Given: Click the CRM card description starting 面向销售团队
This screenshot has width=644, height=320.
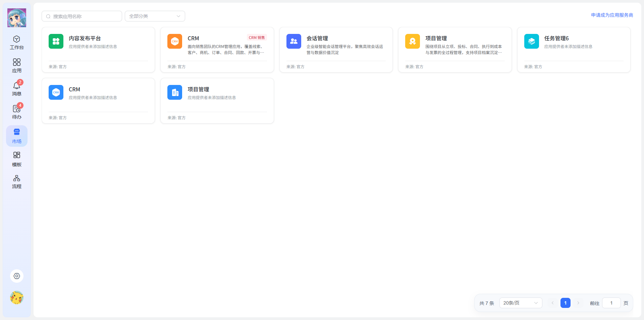Looking at the screenshot, I should pos(226,50).
